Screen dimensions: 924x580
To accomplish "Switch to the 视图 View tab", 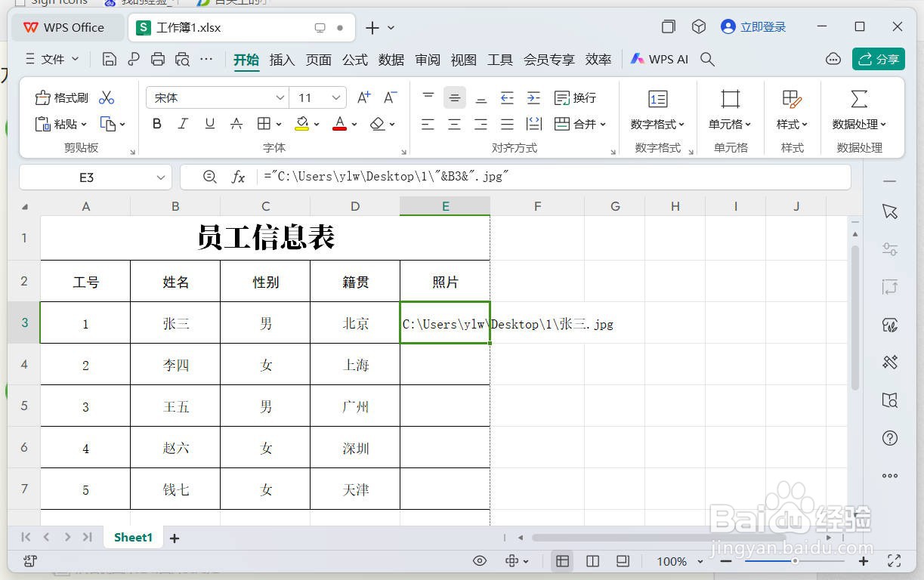I will pos(463,60).
